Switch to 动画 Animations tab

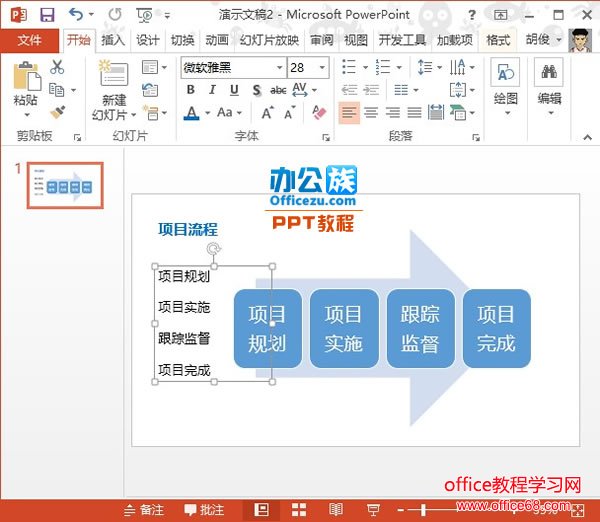tap(217, 40)
